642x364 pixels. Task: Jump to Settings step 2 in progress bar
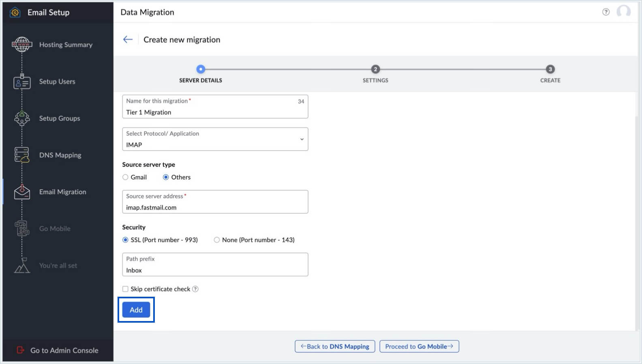tap(375, 69)
